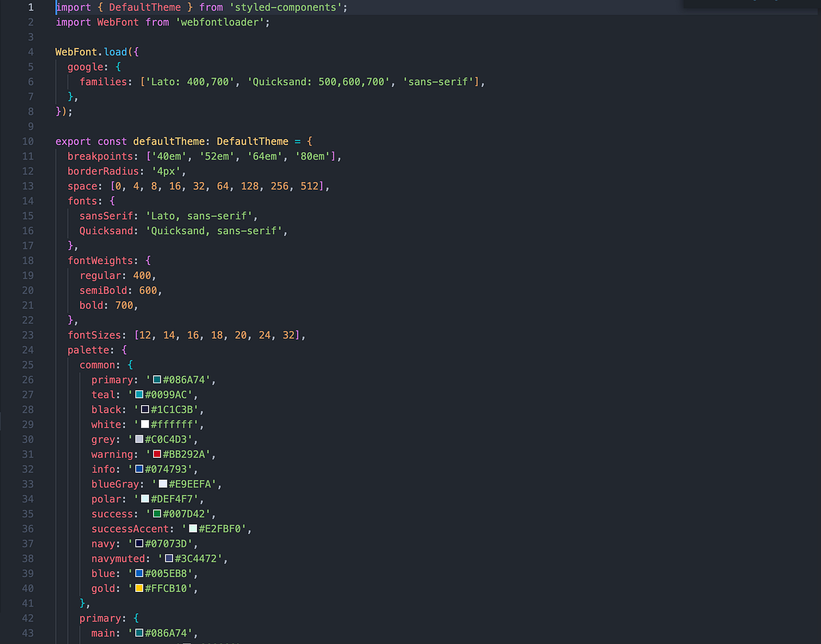Click the 'fontWeights' property key
The width and height of the screenshot is (821, 644).
pos(100,261)
